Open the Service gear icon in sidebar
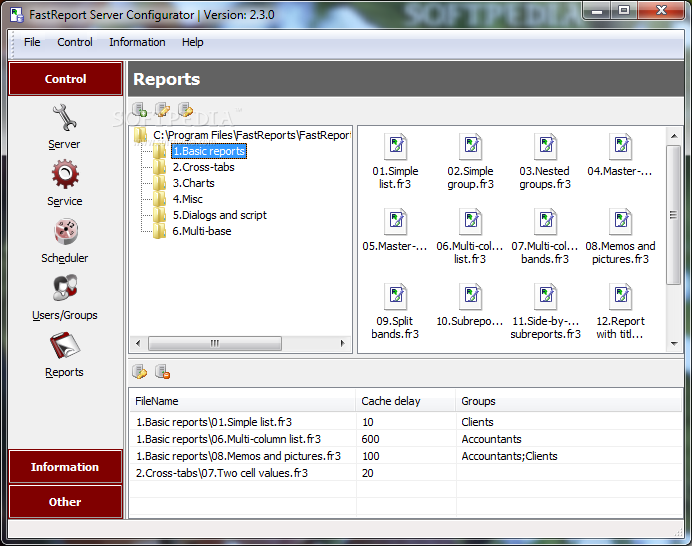Viewport: 692px width, 546px height. tap(65, 174)
